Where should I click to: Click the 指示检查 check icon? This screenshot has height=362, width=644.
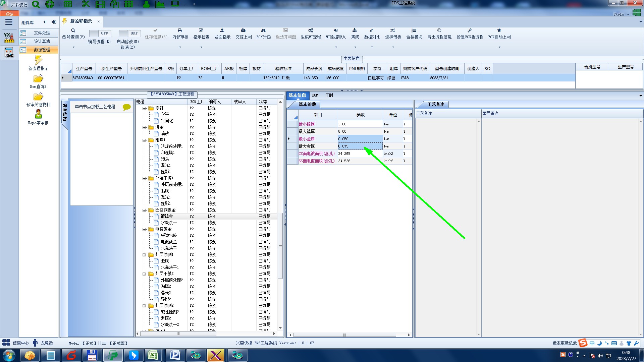coord(201,31)
